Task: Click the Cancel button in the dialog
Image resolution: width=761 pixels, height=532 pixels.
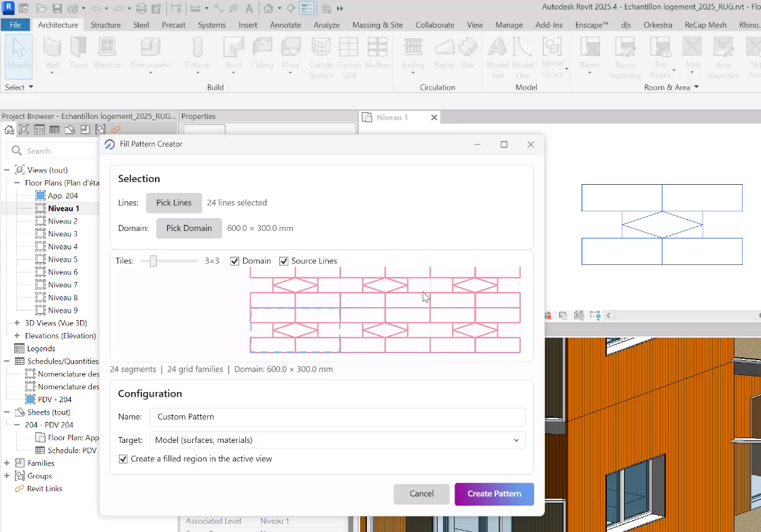Action: coord(421,494)
